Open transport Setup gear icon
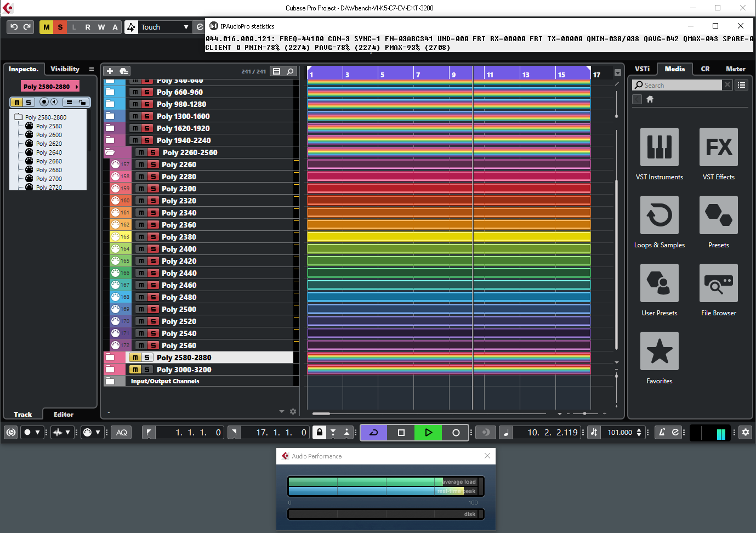This screenshot has width=756, height=533. [746, 432]
